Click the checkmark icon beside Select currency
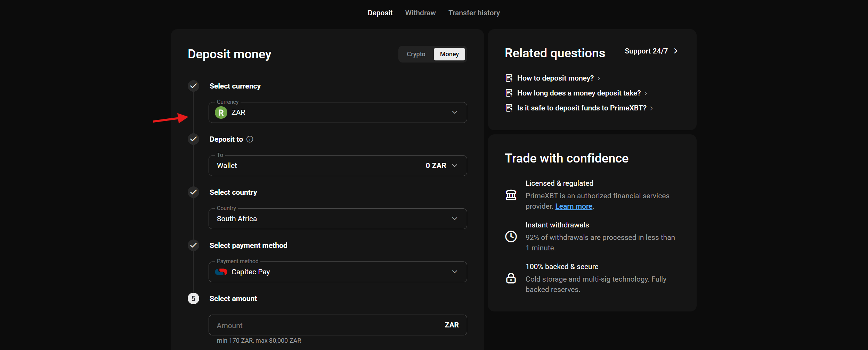The width and height of the screenshot is (868, 350). 193,86
